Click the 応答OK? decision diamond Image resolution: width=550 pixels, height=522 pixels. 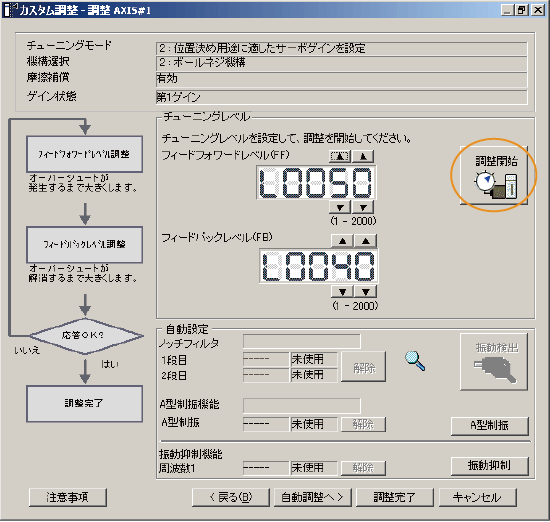pyautogui.click(x=86, y=336)
